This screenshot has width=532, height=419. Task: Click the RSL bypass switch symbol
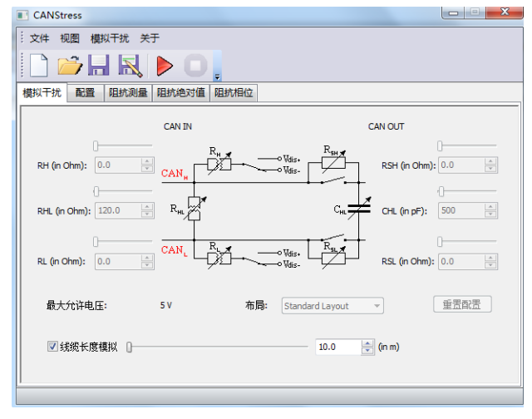pyautogui.click(x=332, y=237)
